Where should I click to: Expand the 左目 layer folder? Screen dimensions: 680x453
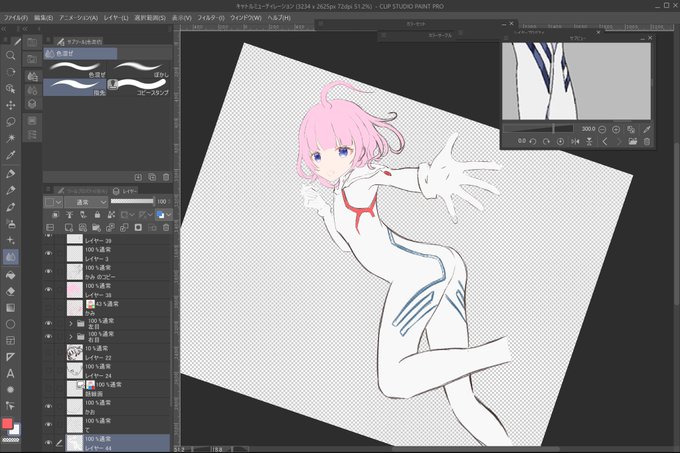tap(71, 323)
